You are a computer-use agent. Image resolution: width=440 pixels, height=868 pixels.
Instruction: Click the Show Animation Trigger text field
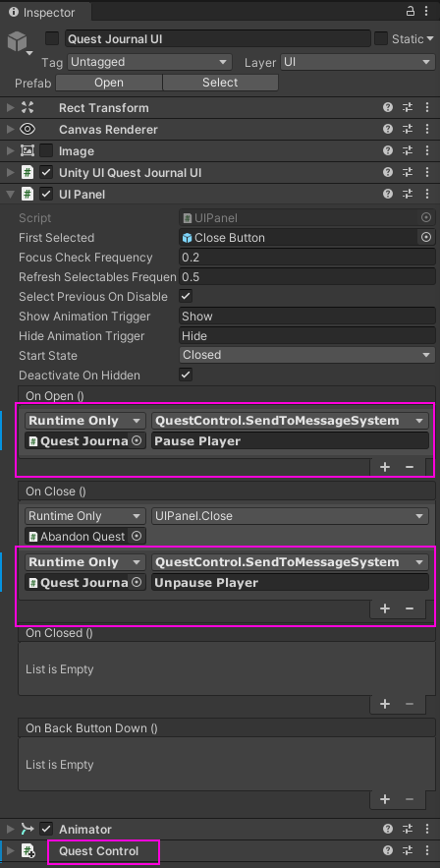click(x=307, y=317)
